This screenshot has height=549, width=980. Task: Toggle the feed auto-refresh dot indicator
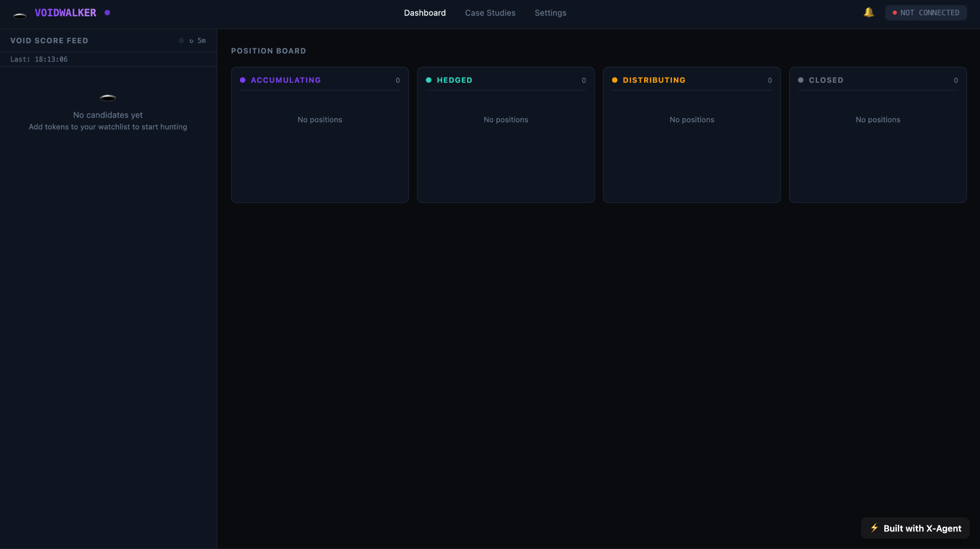coord(181,41)
